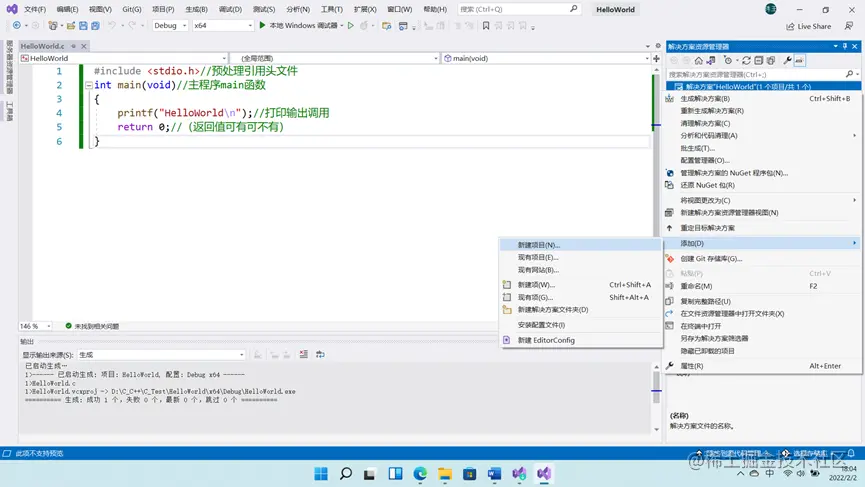Toggle word wrap in the output window
Viewport: 865px width, 487px height.
(x=320, y=354)
